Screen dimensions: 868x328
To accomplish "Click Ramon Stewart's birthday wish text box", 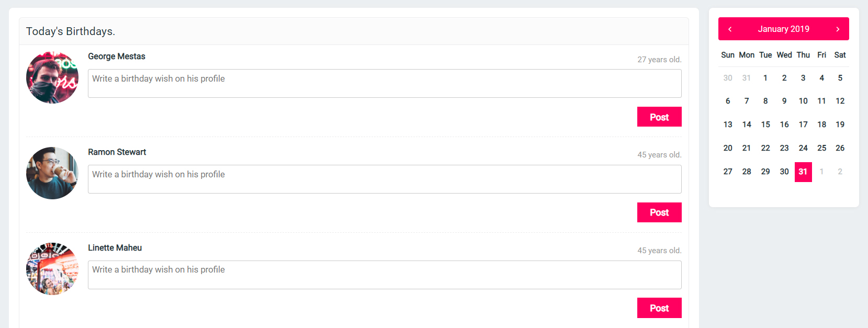I will click(385, 179).
